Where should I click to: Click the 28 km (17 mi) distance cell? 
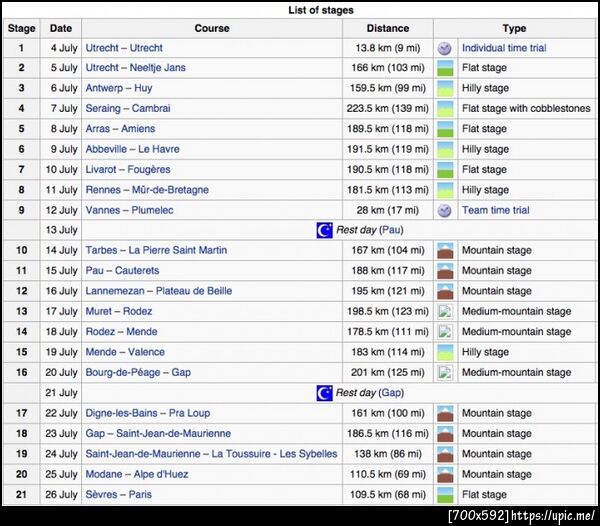[x=388, y=210]
